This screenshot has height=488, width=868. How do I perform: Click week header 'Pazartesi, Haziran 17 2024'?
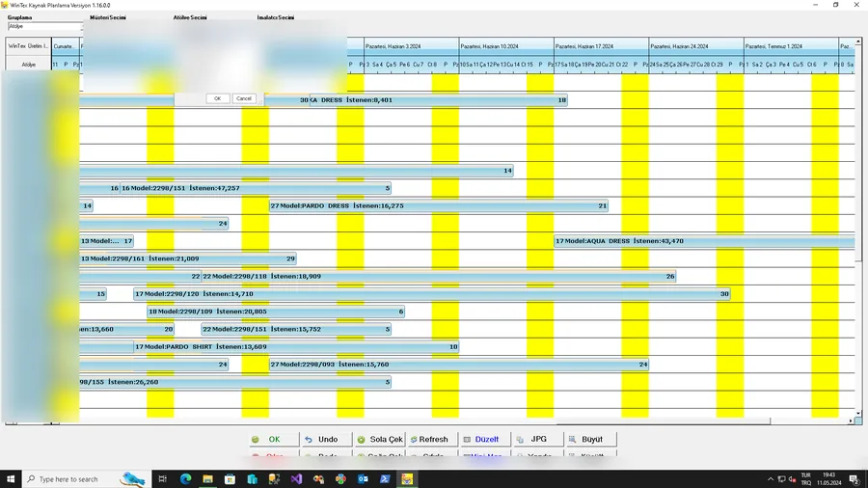click(x=601, y=46)
